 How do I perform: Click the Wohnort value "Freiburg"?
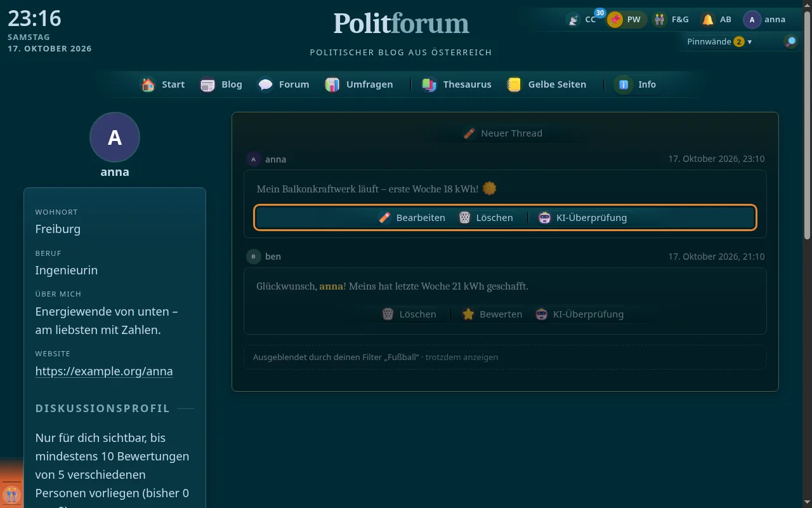pos(58,229)
